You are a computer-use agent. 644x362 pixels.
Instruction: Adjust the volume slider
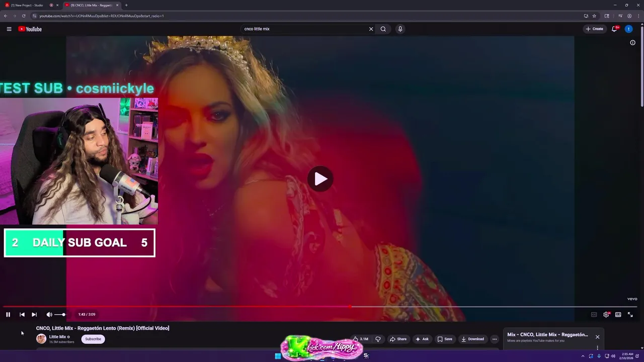click(60, 315)
